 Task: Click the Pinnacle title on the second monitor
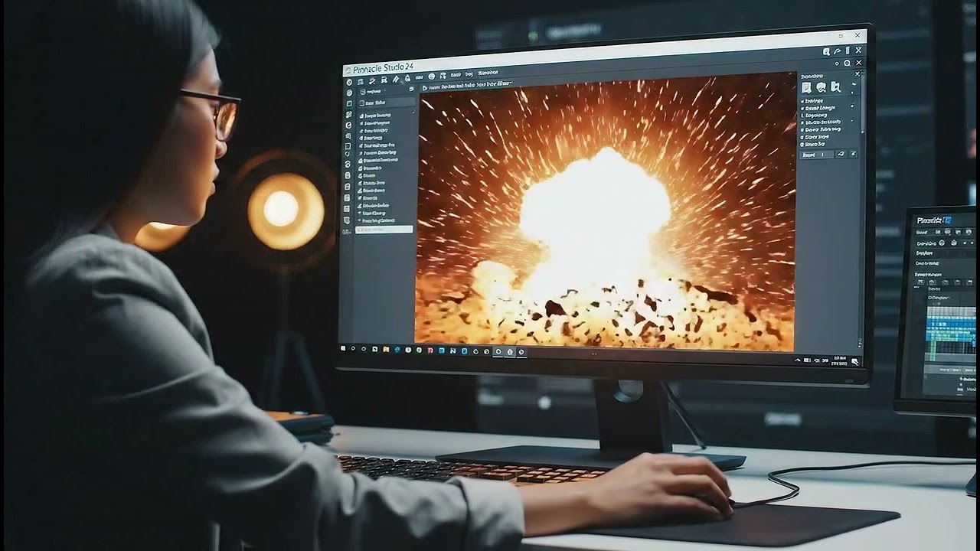pyautogui.click(x=934, y=220)
